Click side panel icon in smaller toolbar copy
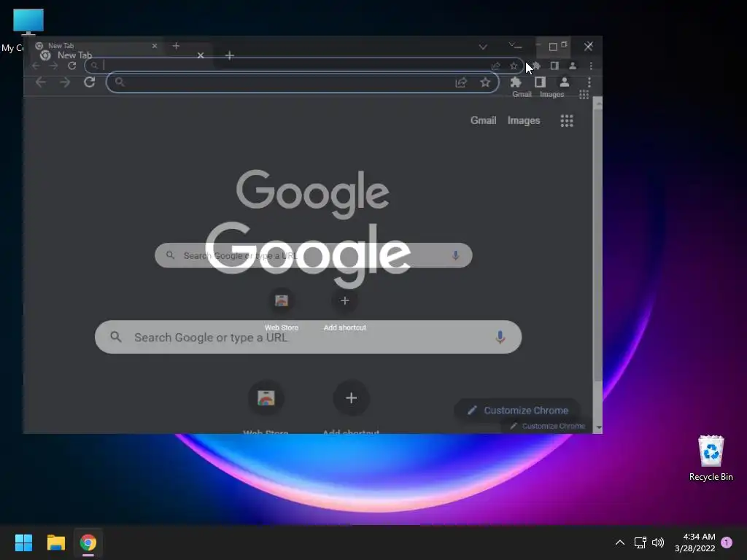 pos(554,66)
